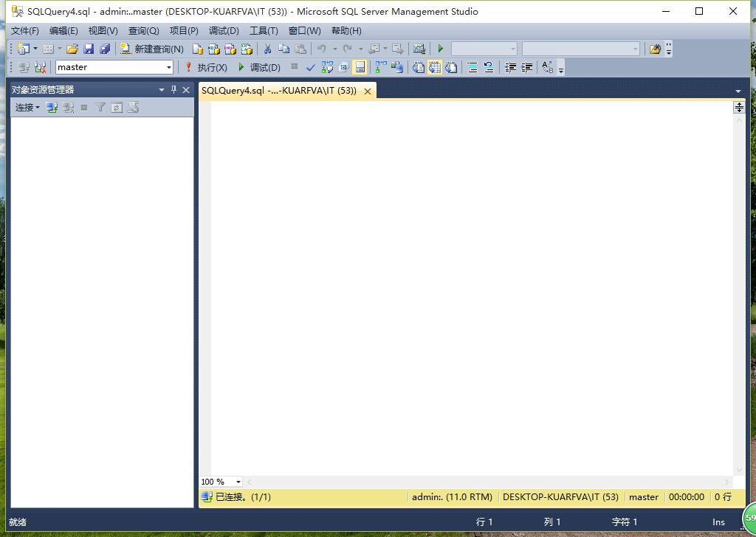Open Object Explorer window position dropdown
Viewport: 756px width, 537px height.
pyautogui.click(x=162, y=89)
